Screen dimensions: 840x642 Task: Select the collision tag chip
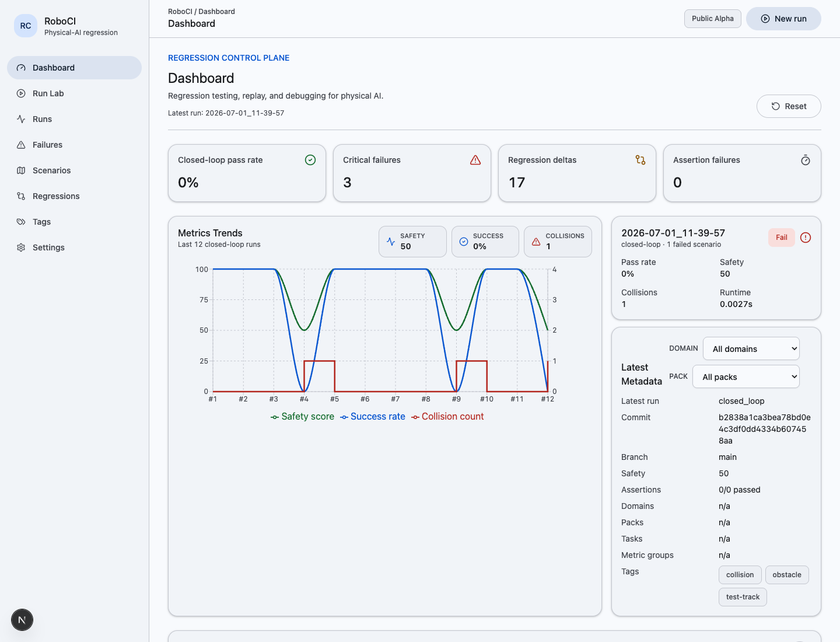(740, 575)
